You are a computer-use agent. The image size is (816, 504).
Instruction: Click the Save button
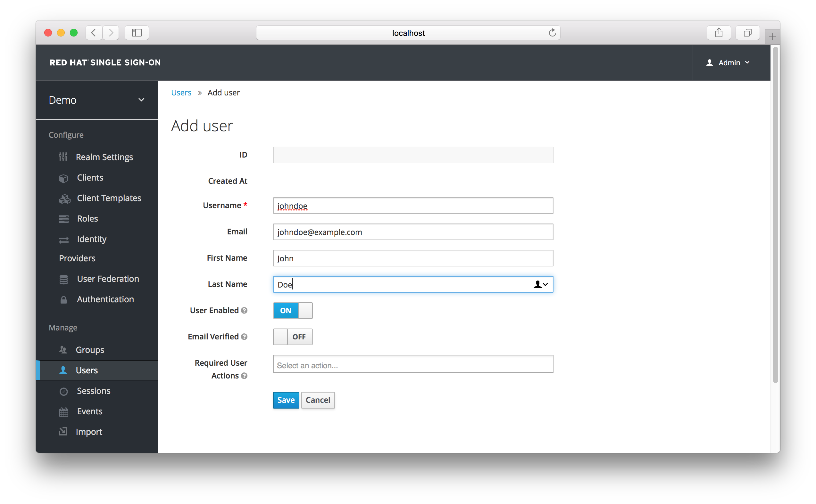coord(285,400)
